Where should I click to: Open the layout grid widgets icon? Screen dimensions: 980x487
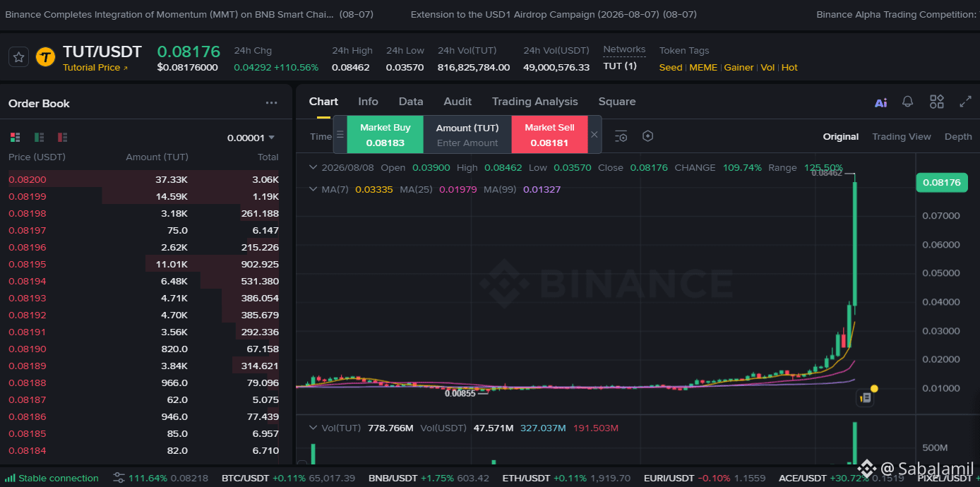(937, 102)
